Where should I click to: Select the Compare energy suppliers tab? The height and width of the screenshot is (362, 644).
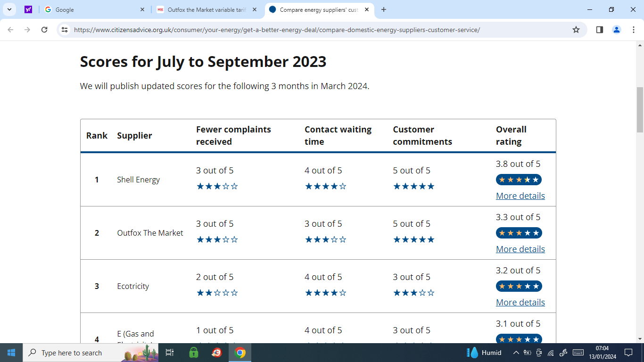click(320, 9)
